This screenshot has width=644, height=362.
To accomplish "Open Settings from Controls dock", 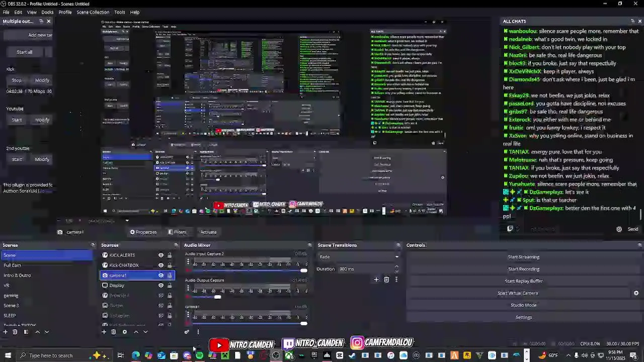I will 523,317.
